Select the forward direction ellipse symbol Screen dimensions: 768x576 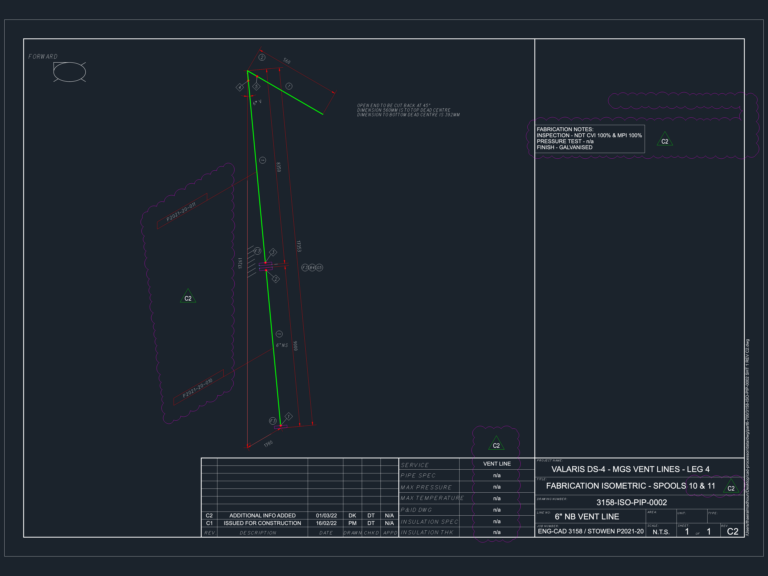pyautogui.click(x=70, y=72)
